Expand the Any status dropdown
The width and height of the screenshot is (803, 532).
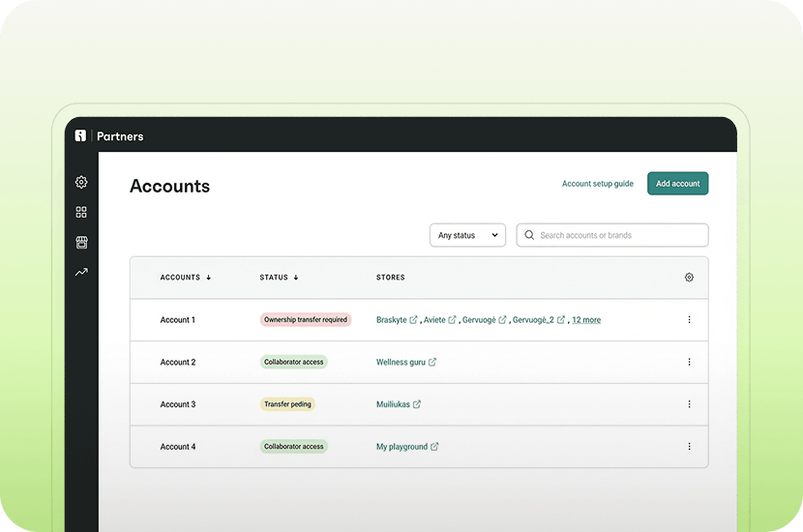(467, 235)
